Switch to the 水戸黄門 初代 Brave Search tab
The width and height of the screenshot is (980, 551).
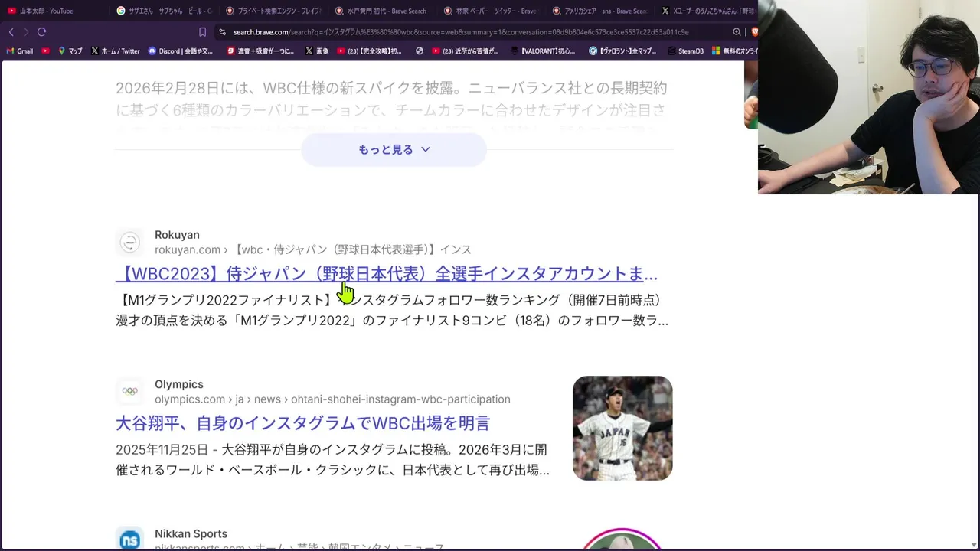(382, 11)
